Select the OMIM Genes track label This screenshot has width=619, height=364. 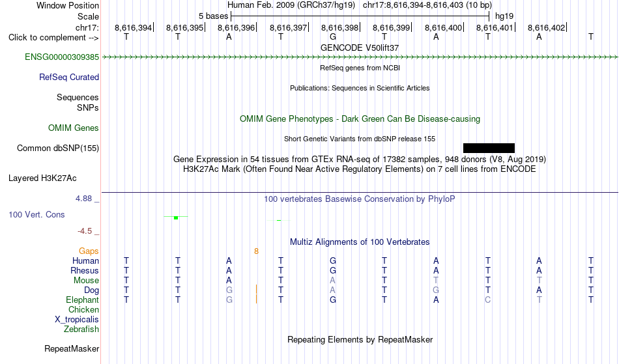74,128
